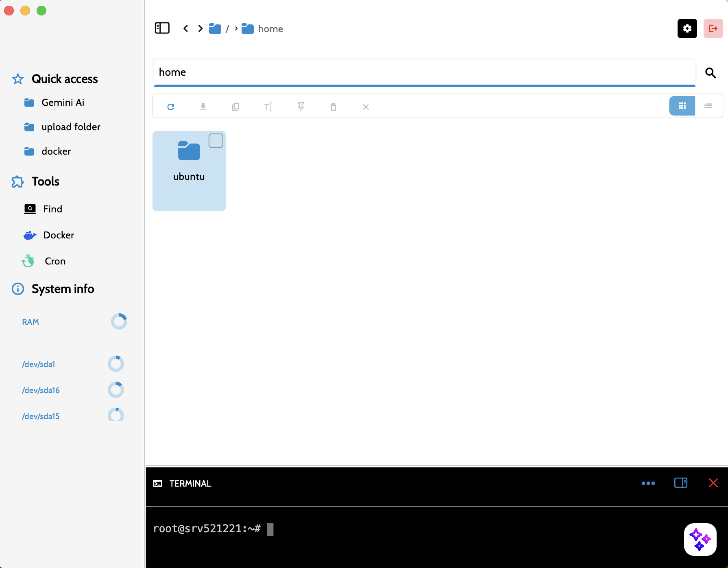This screenshot has width=728, height=568.
Task: Open terminal three-dots options menu
Action: (x=648, y=483)
